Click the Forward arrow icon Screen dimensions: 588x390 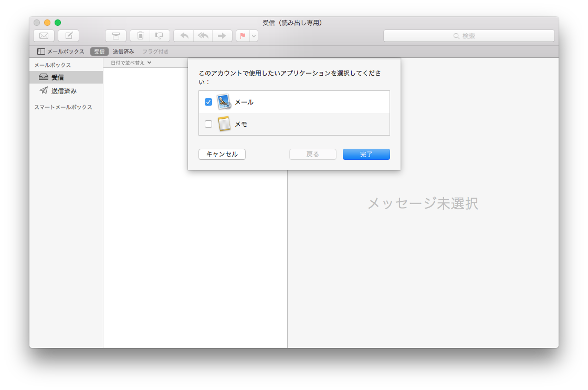(223, 36)
